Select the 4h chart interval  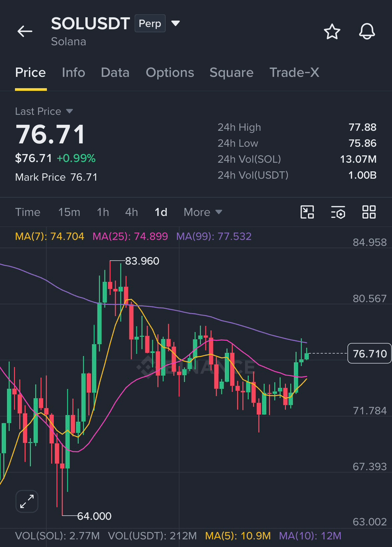(x=132, y=212)
